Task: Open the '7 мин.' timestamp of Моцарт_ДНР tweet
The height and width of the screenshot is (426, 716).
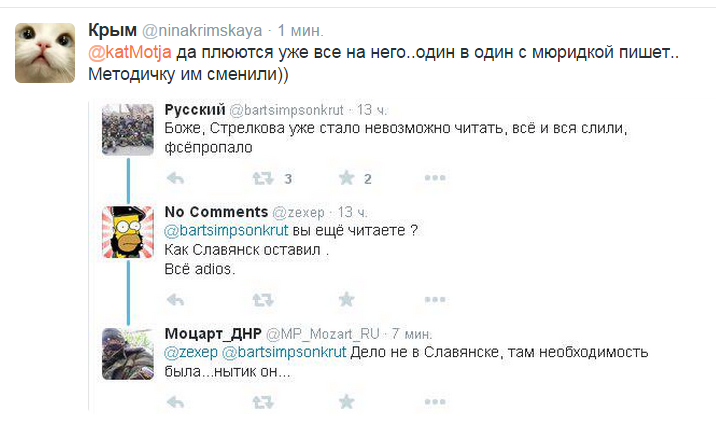Action: tap(412, 333)
